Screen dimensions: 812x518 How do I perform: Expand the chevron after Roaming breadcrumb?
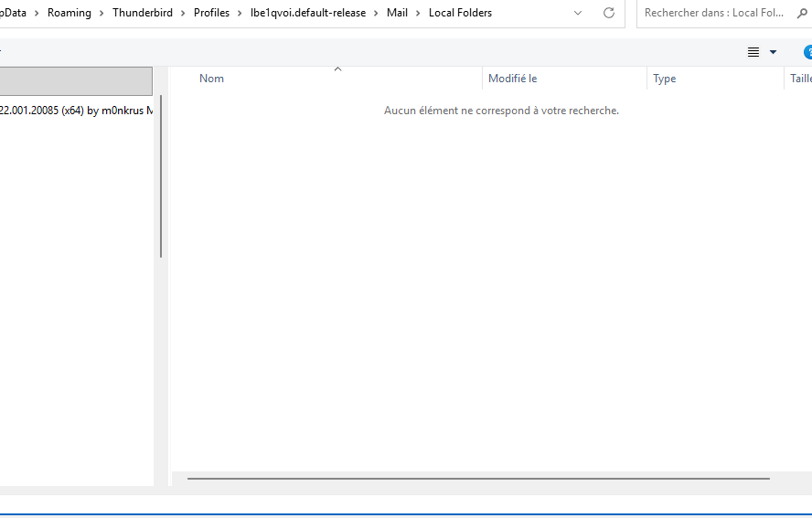102,13
